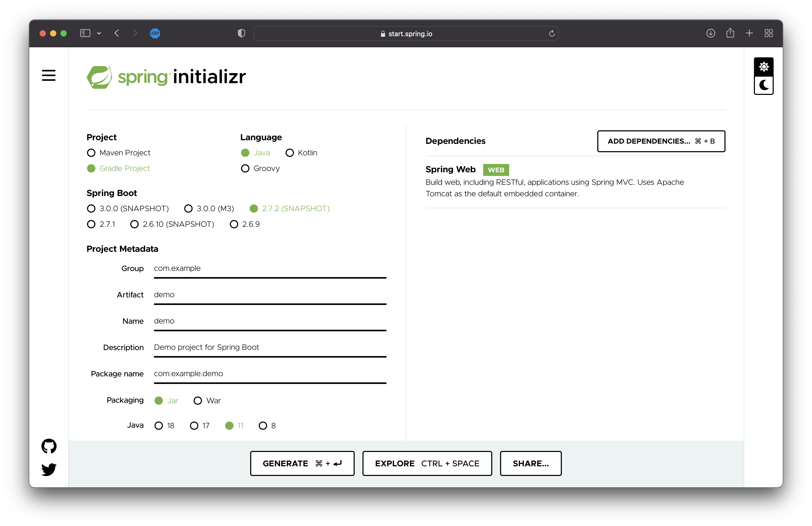
Task: Reload the page in address bar
Action: 552,33
